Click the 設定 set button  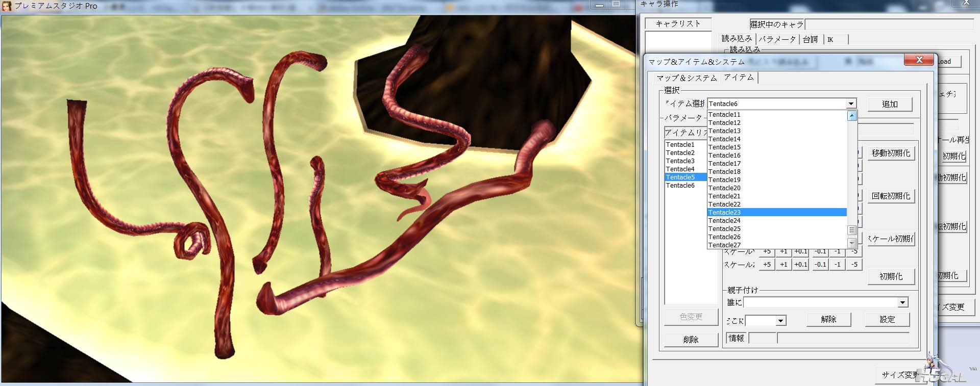pyautogui.click(x=887, y=319)
